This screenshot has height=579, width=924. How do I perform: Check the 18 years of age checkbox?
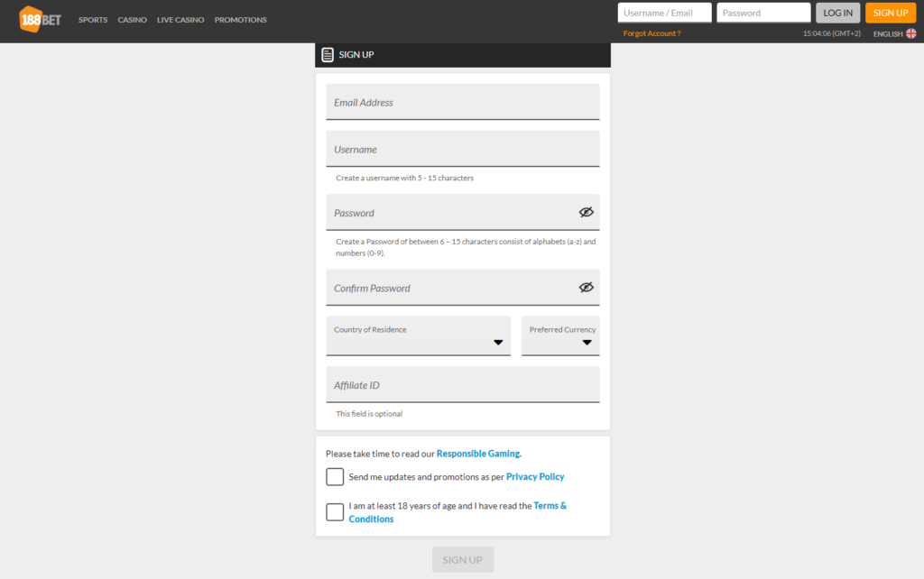click(x=335, y=512)
